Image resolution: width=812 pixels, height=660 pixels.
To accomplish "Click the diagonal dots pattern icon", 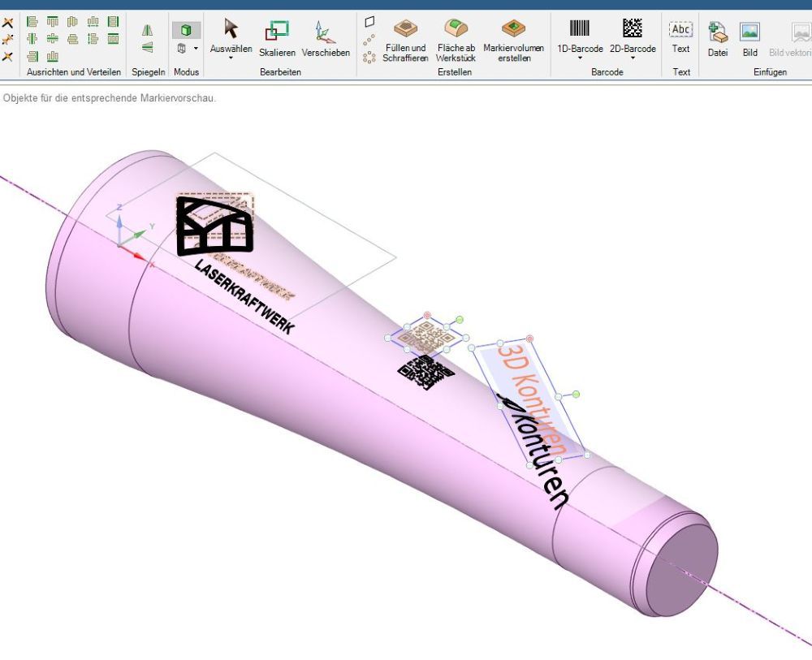I will (x=369, y=39).
